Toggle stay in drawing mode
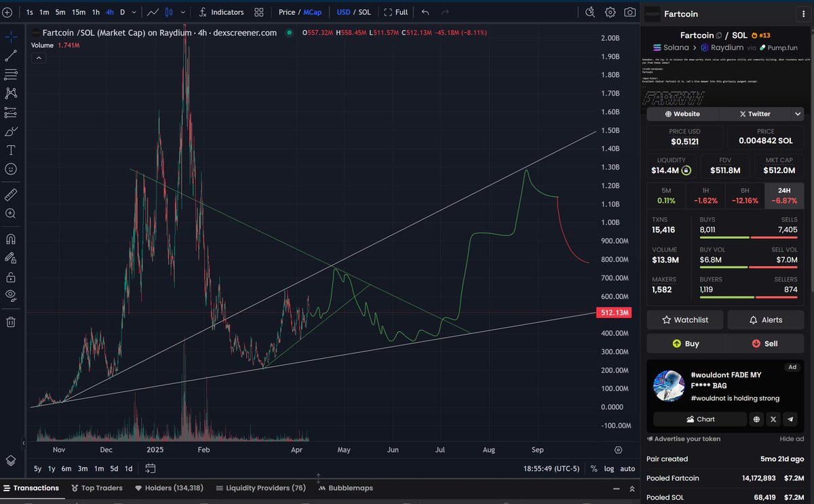 [11, 258]
